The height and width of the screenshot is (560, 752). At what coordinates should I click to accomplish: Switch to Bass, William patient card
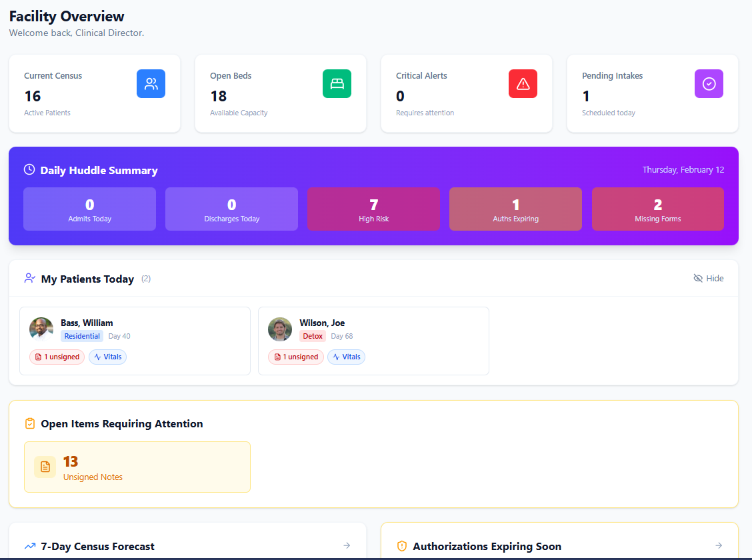click(135, 340)
